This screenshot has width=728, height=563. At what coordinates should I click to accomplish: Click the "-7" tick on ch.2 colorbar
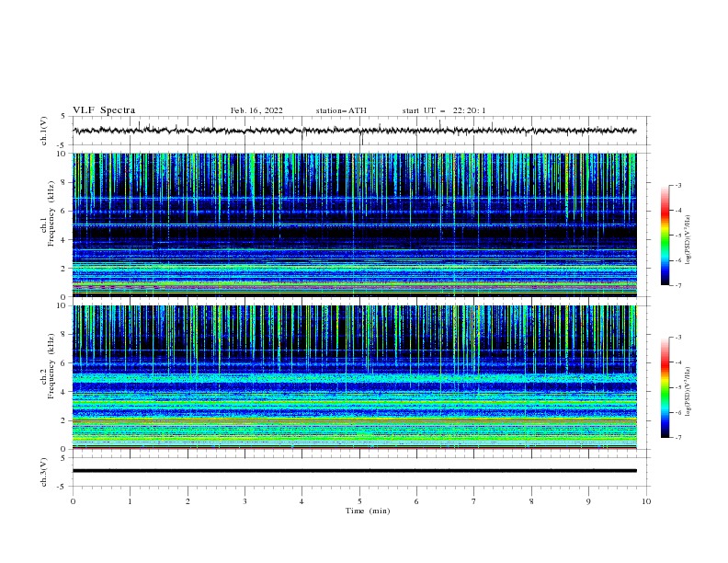(677, 437)
